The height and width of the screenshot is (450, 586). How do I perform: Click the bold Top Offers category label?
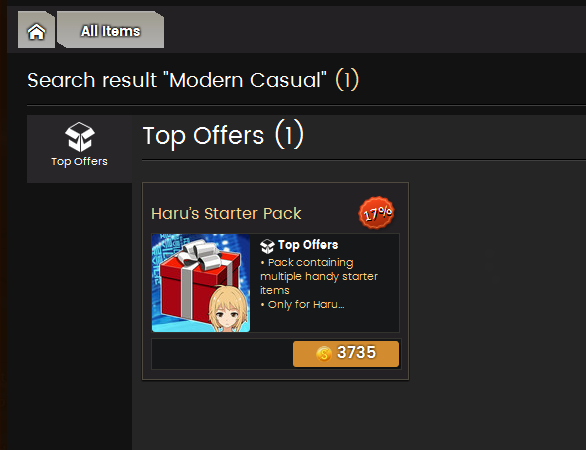tap(308, 245)
